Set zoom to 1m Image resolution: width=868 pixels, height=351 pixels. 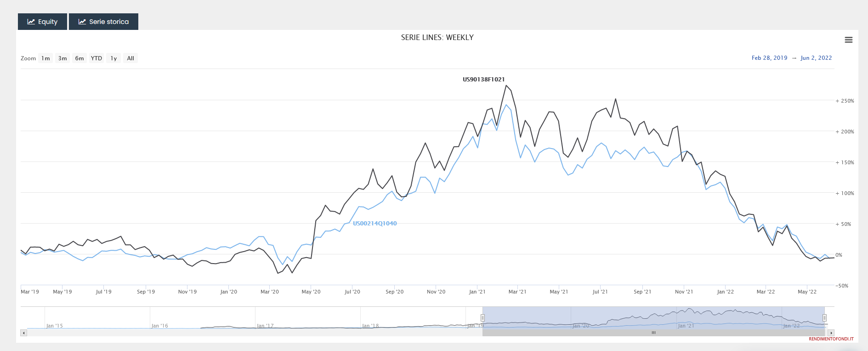[x=45, y=58]
